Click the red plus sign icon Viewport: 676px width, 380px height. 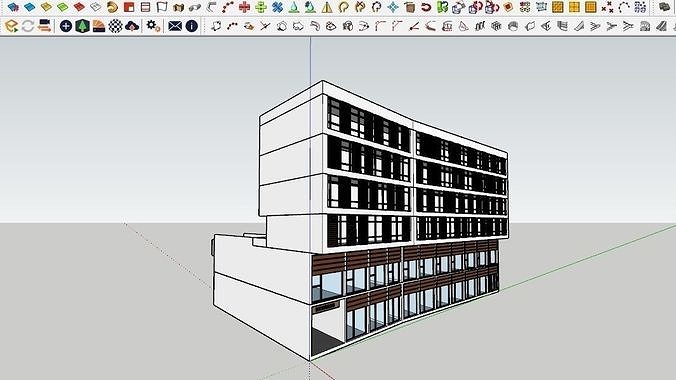(244, 7)
